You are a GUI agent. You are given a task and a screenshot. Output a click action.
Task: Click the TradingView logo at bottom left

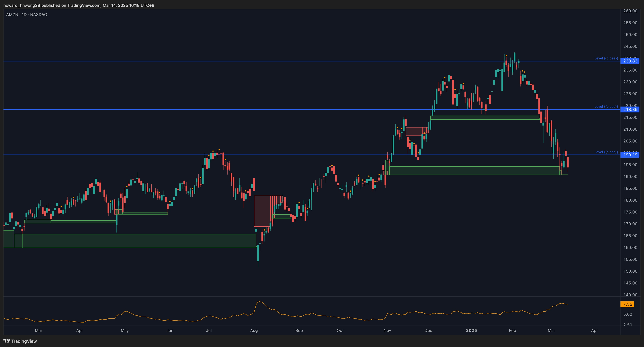click(x=20, y=341)
